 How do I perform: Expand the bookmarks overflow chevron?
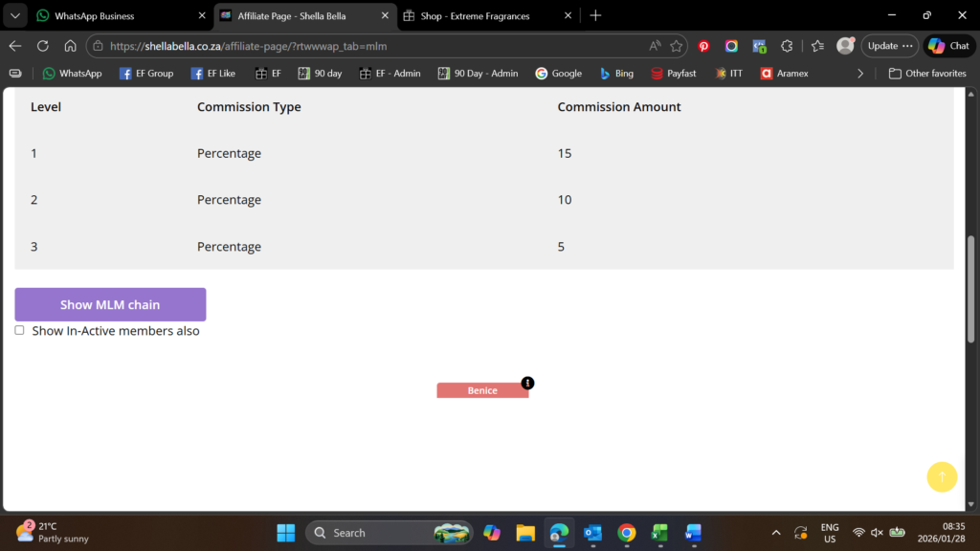click(x=860, y=74)
